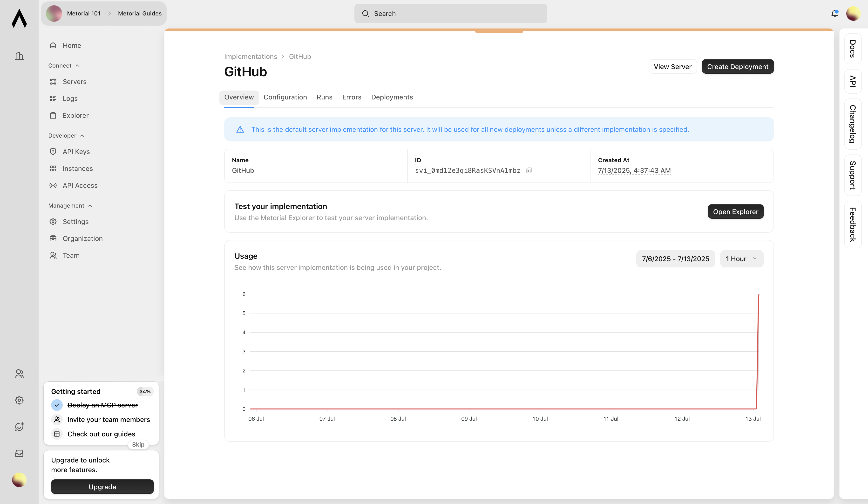
Task: Click the team members icon in the bottom sidebar
Action: (x=19, y=373)
